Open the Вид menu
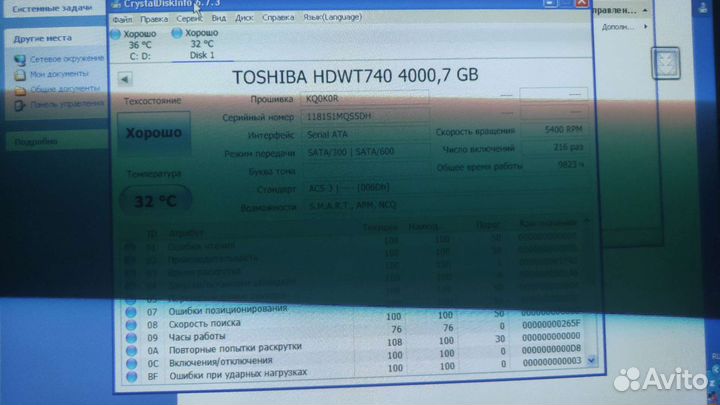This screenshot has width=720, height=405. [219, 18]
